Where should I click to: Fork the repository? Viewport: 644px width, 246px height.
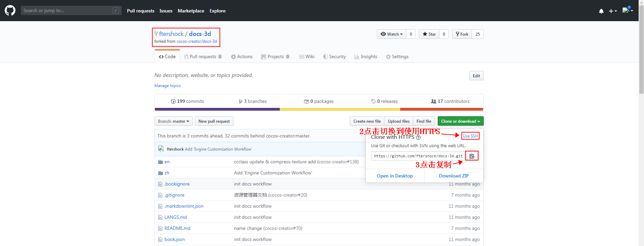coord(462,34)
